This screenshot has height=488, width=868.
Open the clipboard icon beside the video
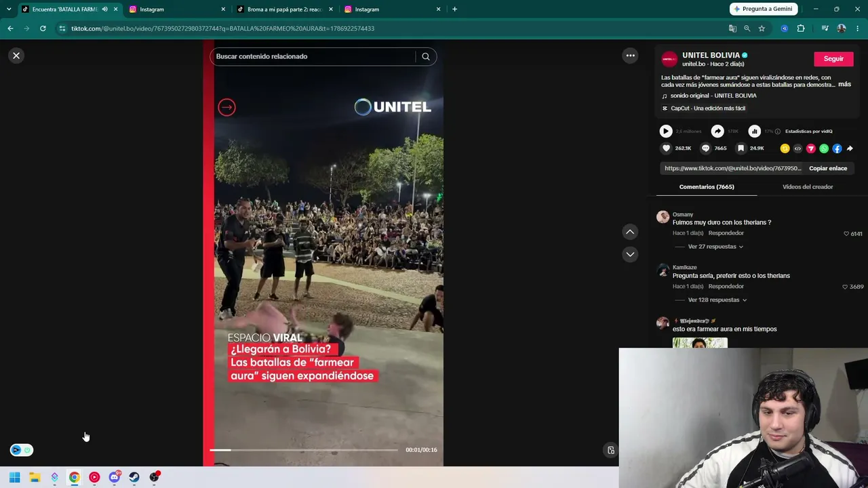point(610,450)
